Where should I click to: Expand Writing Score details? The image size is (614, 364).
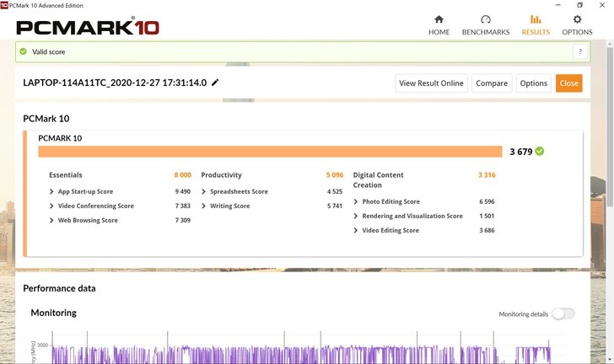pyautogui.click(x=203, y=206)
